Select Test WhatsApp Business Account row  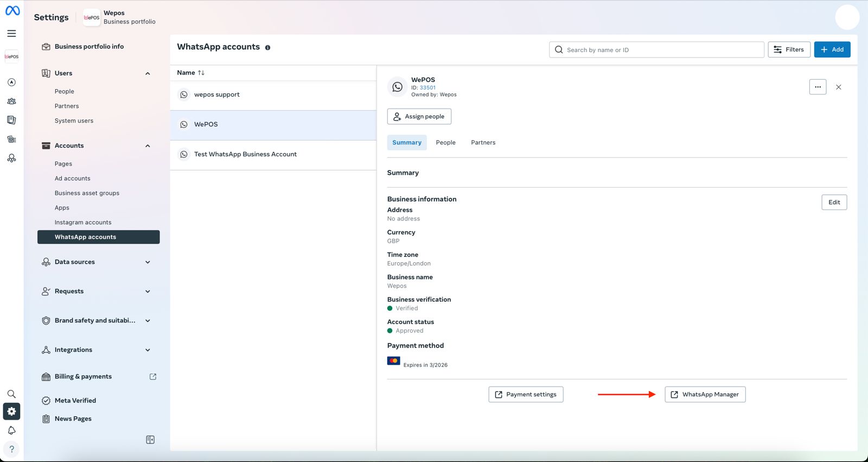point(273,155)
